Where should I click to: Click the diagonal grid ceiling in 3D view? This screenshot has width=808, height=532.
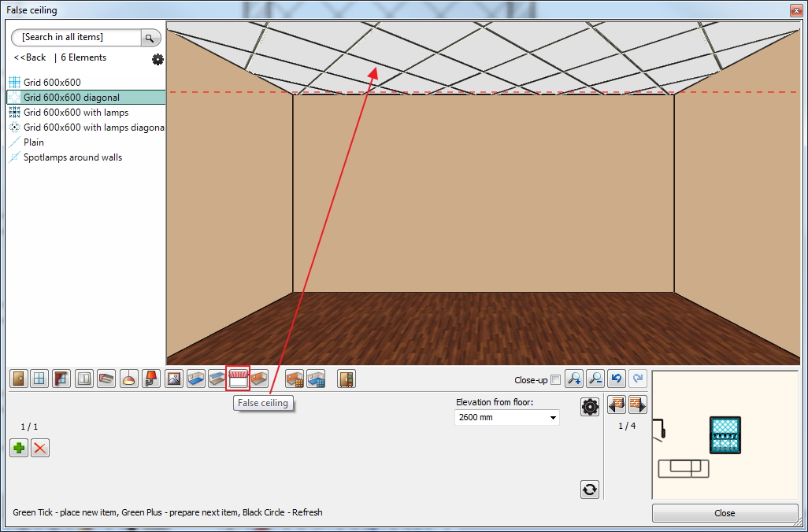[482, 57]
